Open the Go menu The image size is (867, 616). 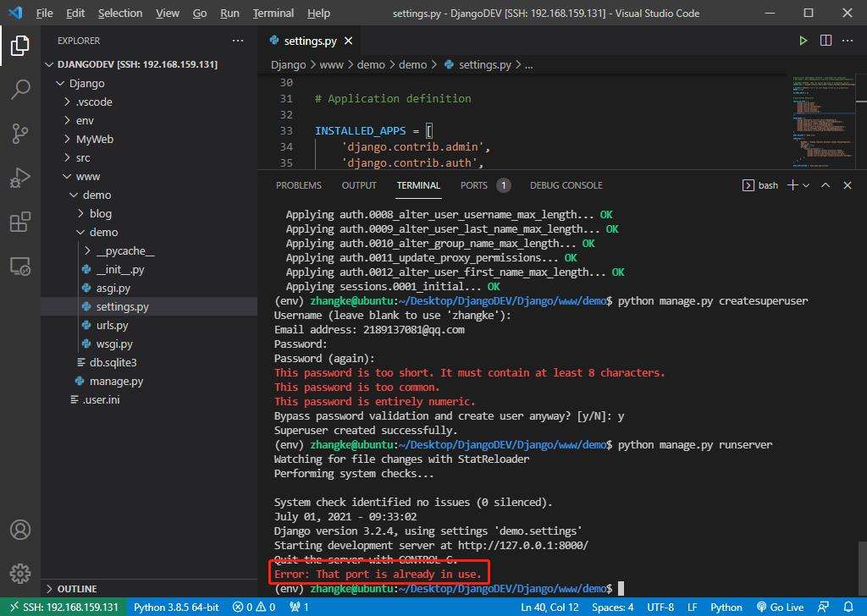[x=200, y=13]
